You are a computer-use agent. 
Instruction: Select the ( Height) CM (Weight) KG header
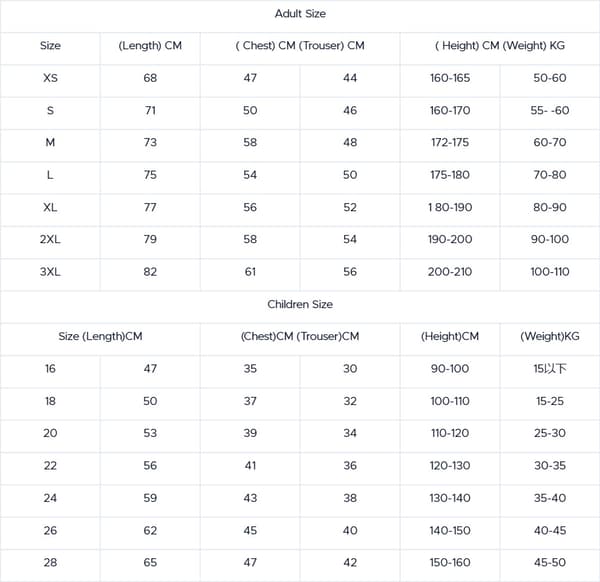pos(500,46)
